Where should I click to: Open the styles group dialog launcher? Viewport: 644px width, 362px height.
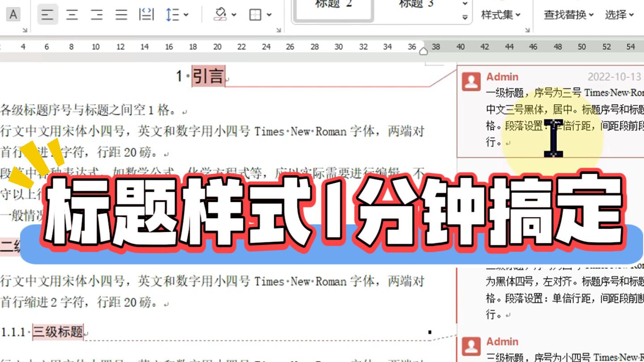527,30
